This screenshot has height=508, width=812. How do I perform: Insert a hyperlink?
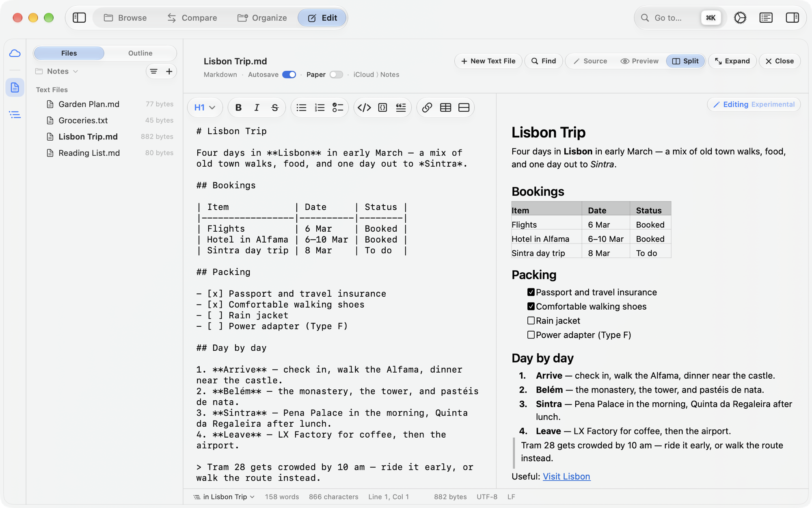427,108
